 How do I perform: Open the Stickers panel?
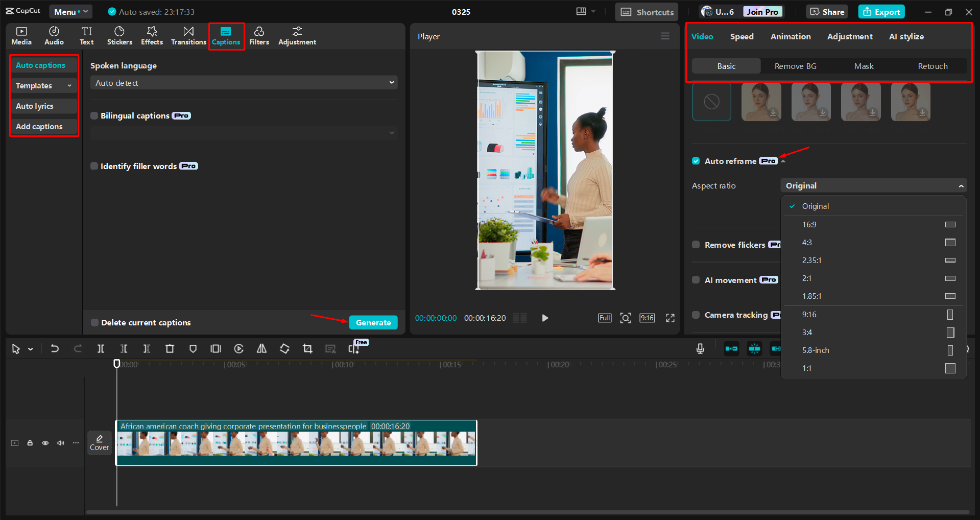119,36
